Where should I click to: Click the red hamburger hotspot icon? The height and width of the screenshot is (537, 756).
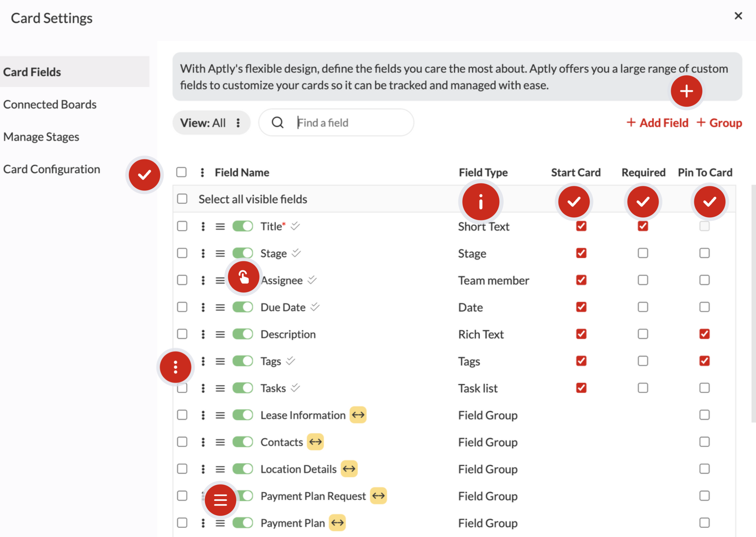pos(220,500)
